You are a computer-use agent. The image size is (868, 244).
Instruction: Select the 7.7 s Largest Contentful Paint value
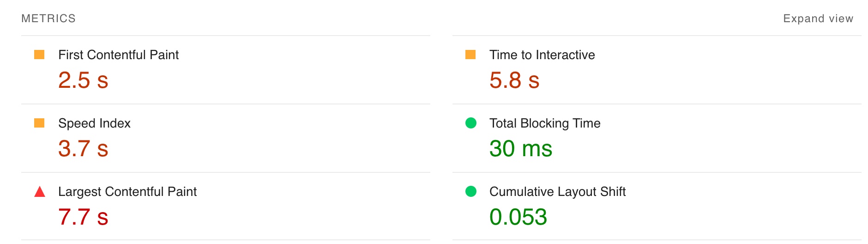pyautogui.click(x=83, y=217)
